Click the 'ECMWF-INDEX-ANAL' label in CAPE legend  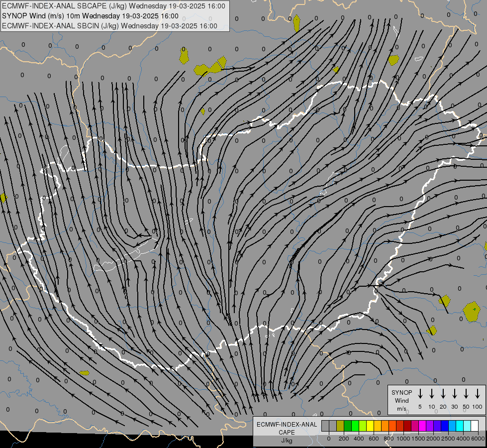click(x=287, y=425)
